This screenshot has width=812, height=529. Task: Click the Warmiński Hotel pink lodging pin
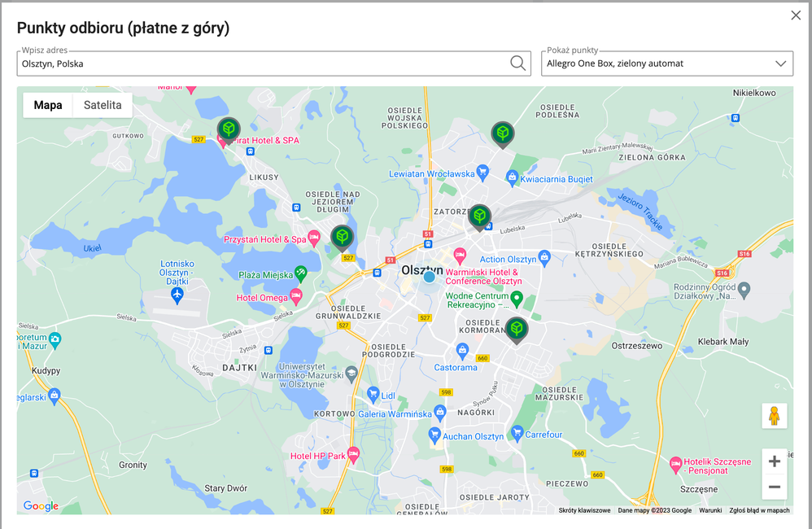460,256
